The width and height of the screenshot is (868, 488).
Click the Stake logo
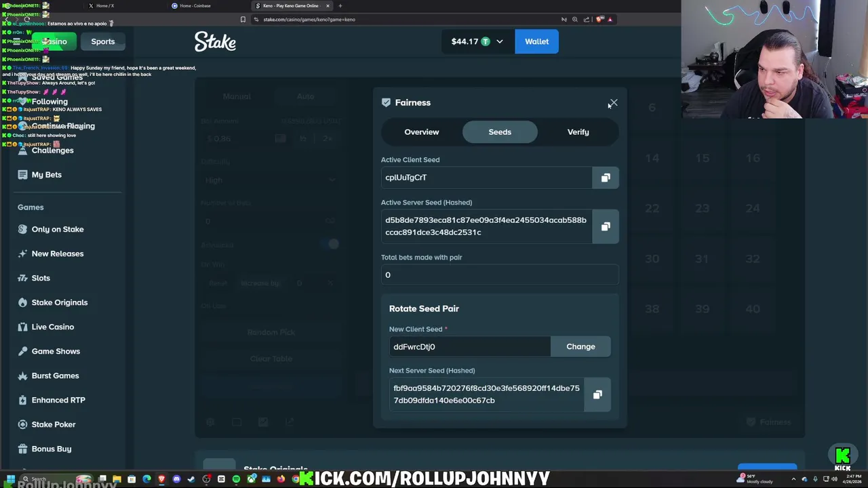click(215, 41)
